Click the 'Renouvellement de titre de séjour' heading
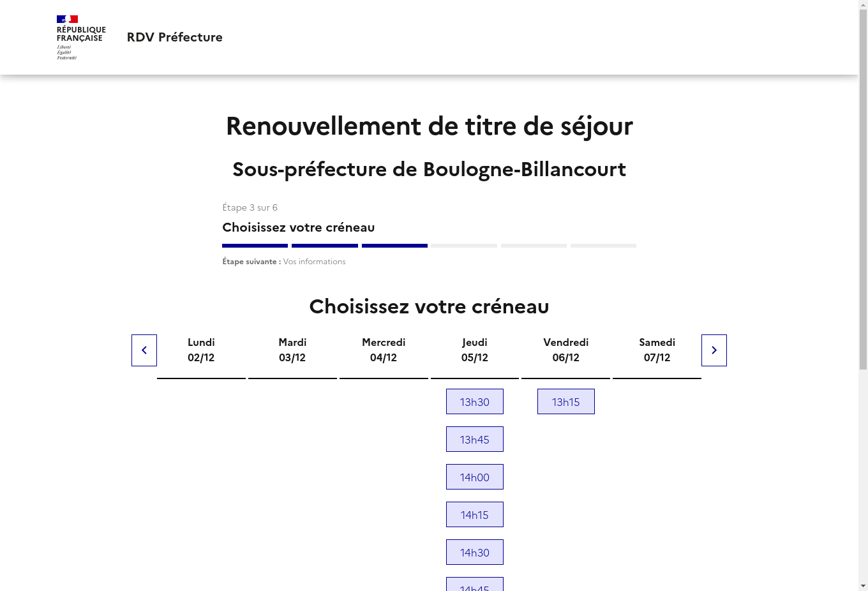The width and height of the screenshot is (868, 591). tap(429, 126)
